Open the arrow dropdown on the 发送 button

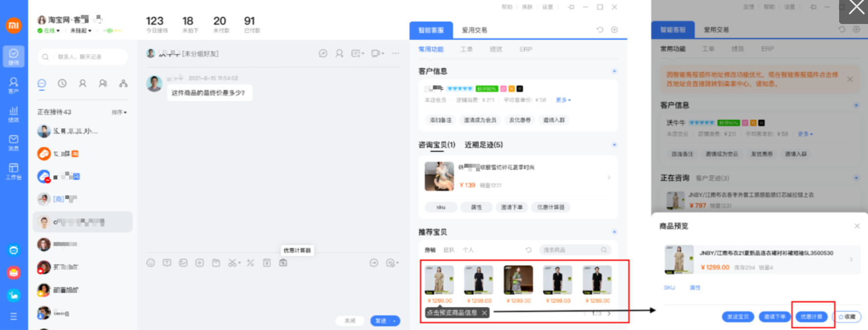tap(394, 321)
